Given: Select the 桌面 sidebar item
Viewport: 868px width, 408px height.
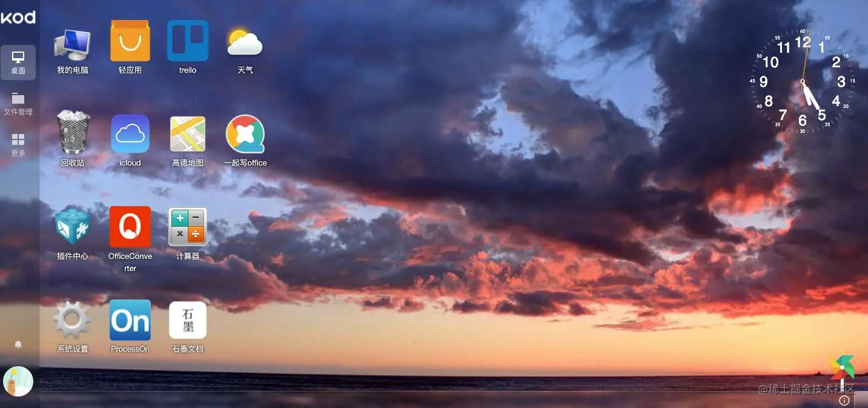Looking at the screenshot, I should (x=18, y=62).
